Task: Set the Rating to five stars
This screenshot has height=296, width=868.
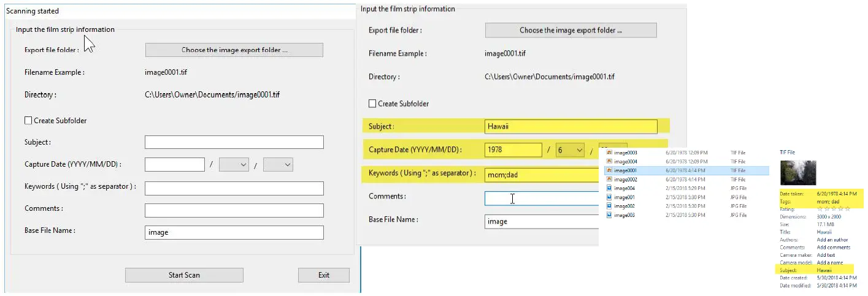Action: click(847, 209)
